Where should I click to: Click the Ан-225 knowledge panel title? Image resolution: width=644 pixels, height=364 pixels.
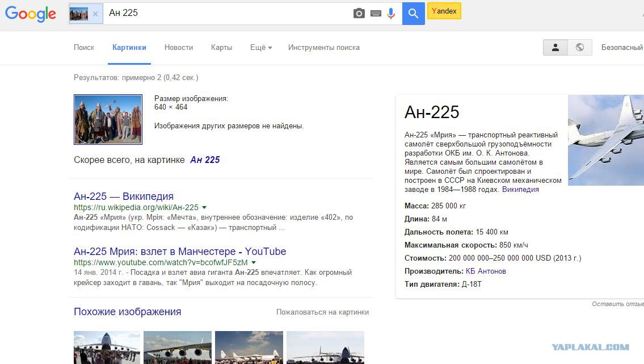pos(432,112)
